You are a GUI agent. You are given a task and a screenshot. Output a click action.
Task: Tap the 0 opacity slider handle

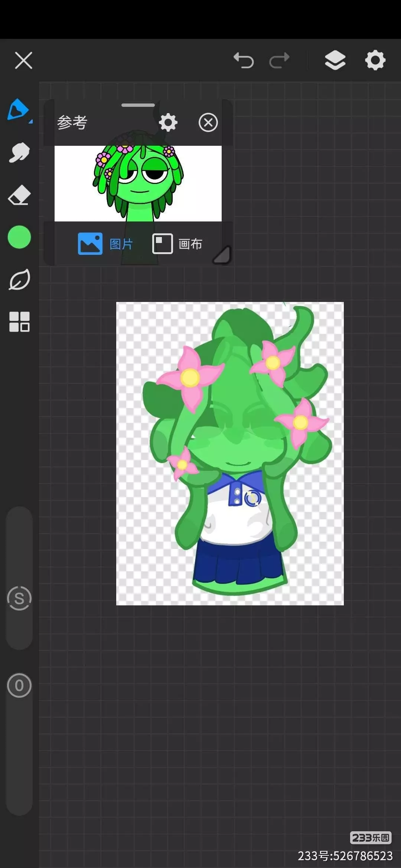[19, 685]
